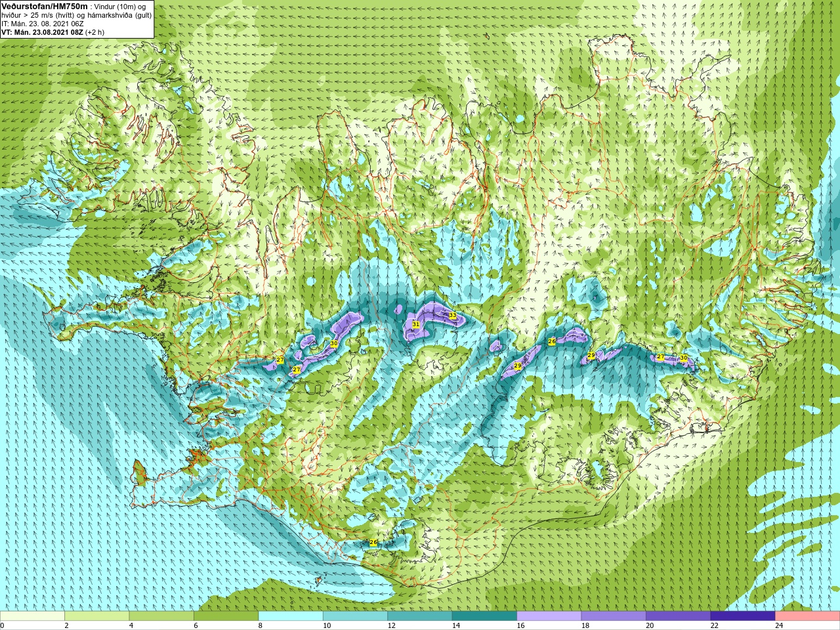Click the medium green 4–6 m/s legend swatch

[161, 616]
